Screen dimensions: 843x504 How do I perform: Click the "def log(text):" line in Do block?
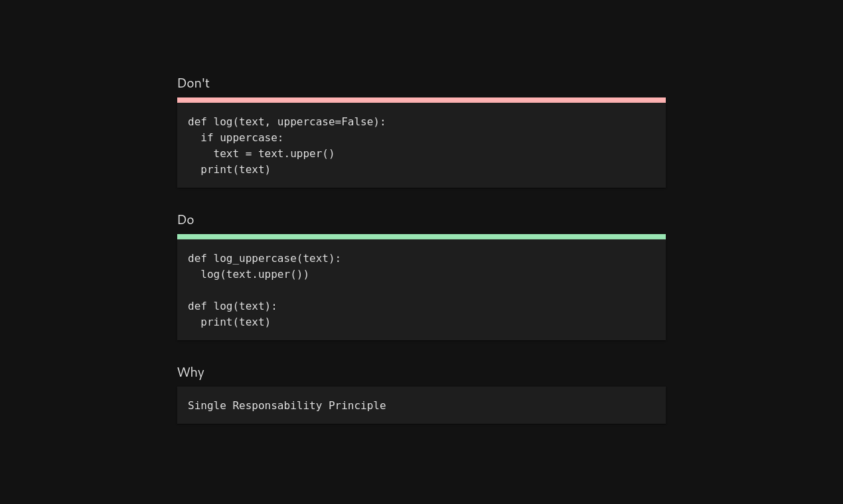pyautogui.click(x=232, y=306)
